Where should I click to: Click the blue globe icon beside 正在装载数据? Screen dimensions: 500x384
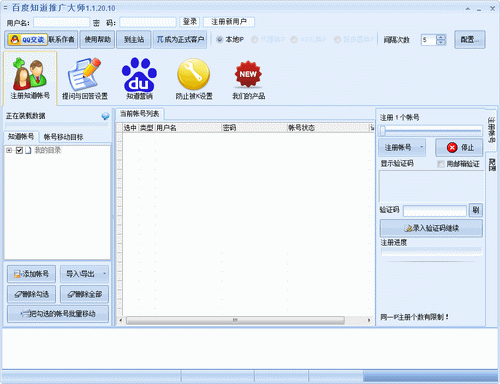[105, 116]
